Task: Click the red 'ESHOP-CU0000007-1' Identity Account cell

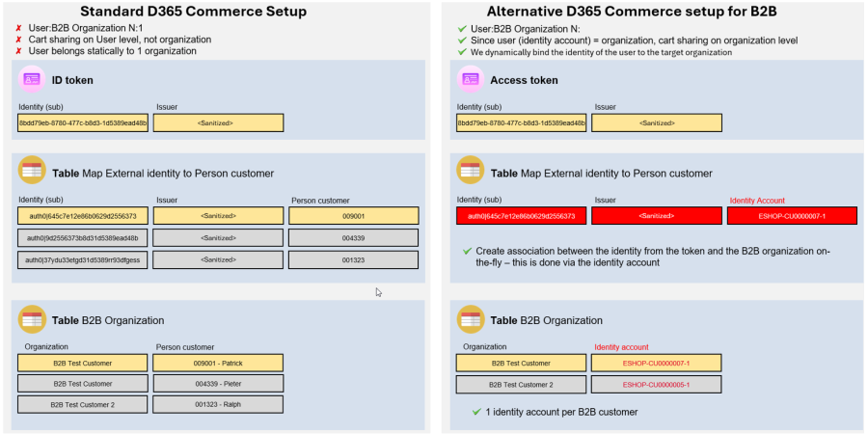Action: 792,216
